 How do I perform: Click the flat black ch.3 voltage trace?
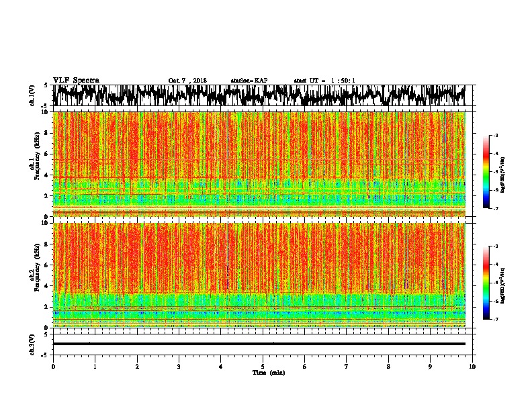[x=259, y=344]
